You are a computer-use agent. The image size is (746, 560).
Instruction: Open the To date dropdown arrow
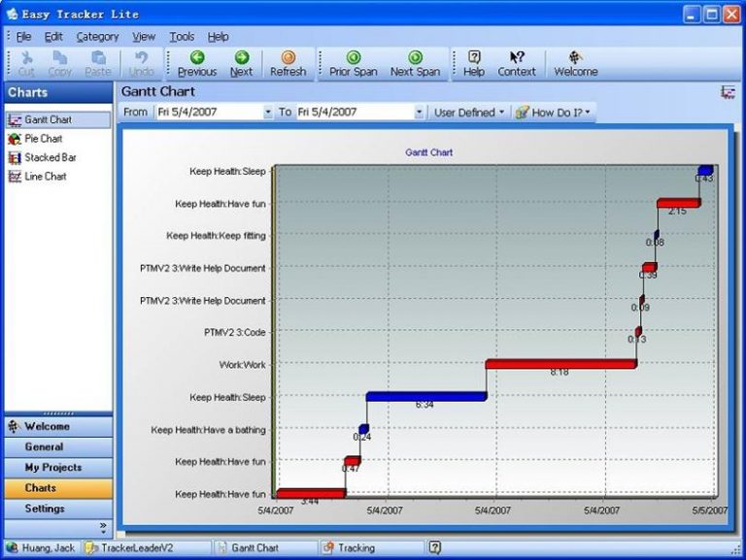point(420,113)
